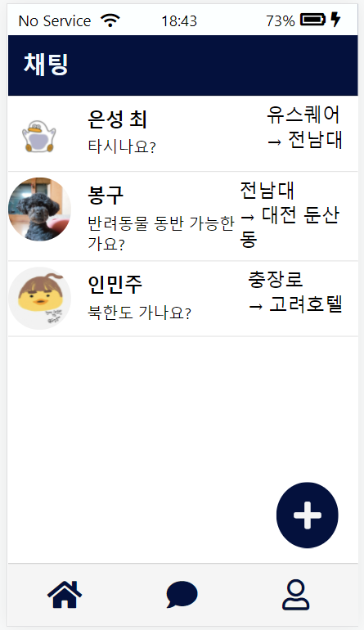Select the route 충장로 → 고려호텔
Image resolution: width=364 pixels, height=630 pixels.
click(295, 292)
